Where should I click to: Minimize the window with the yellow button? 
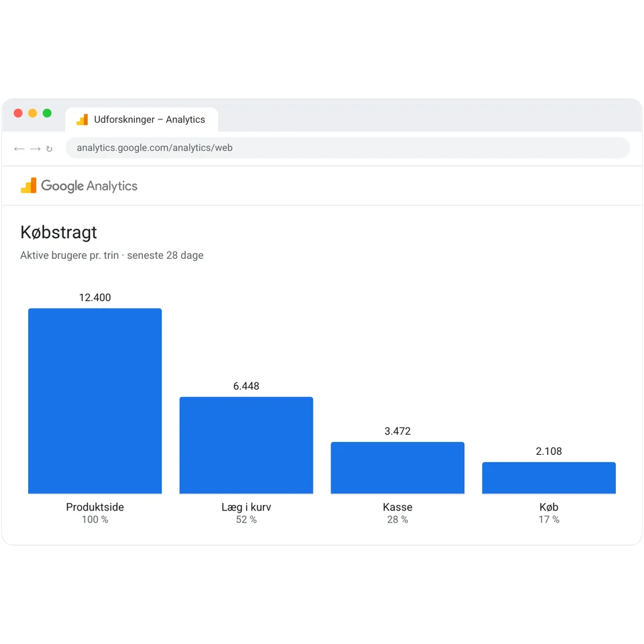[32, 113]
